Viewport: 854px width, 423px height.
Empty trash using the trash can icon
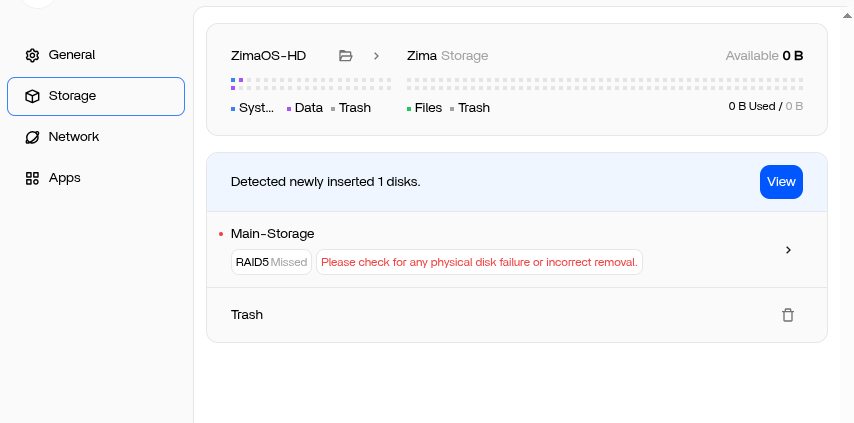pyautogui.click(x=788, y=315)
